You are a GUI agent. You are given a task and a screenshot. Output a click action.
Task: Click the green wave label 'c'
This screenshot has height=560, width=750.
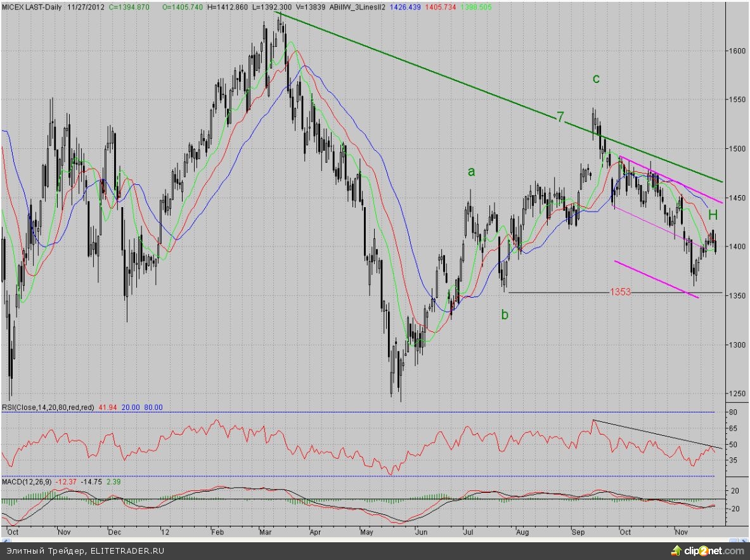coord(595,79)
